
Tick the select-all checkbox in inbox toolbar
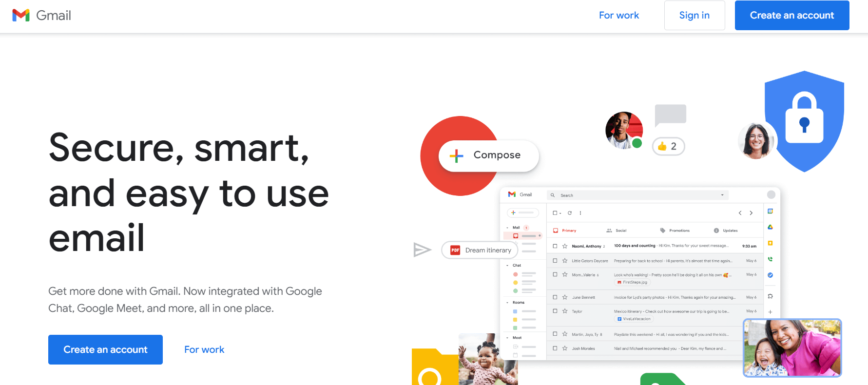pos(555,213)
